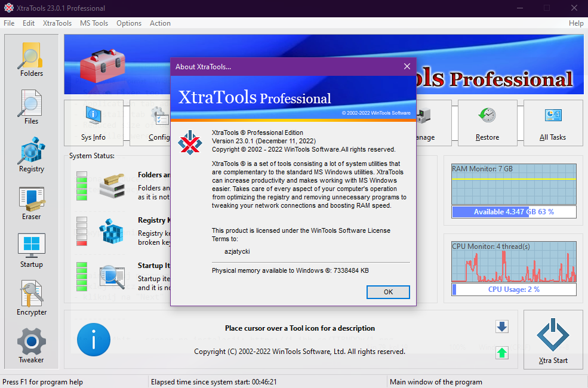Click the RAM Monitor graph
The height and width of the screenshot is (388, 588).
(x=514, y=184)
